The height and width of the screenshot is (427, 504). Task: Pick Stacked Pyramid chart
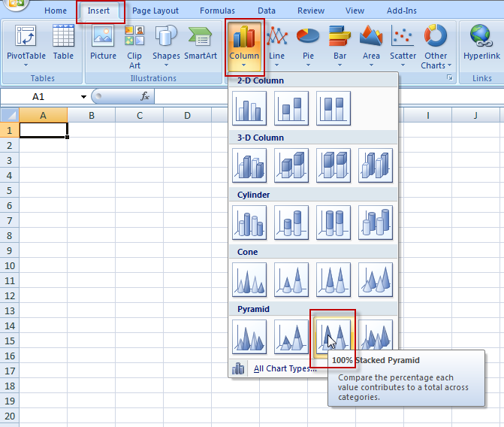(291, 337)
